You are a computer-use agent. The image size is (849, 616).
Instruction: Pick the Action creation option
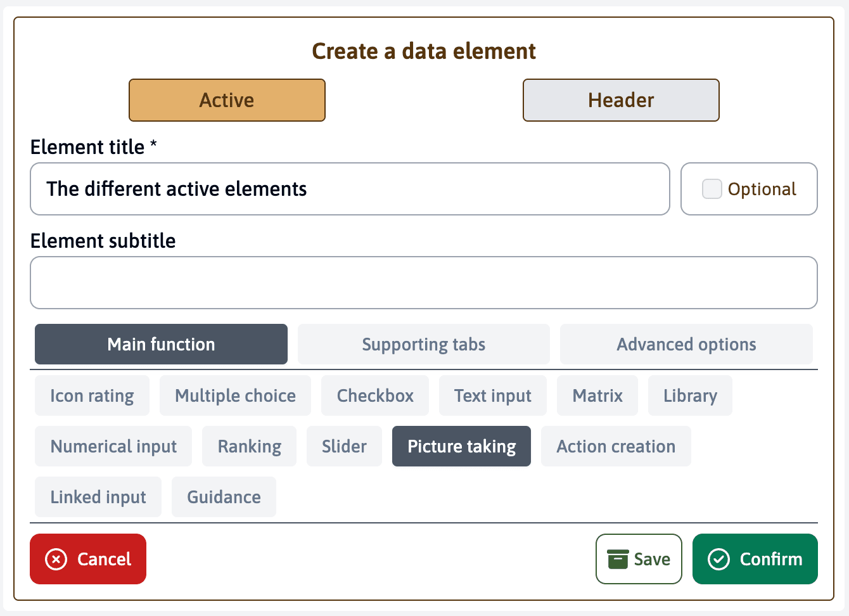point(616,446)
